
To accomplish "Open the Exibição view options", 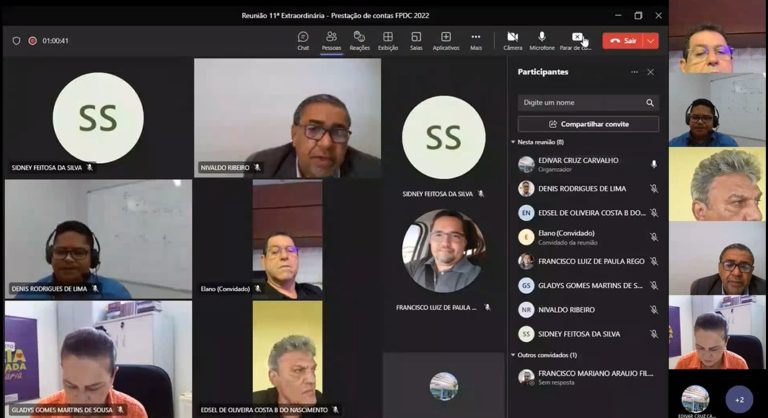I will [x=388, y=41].
